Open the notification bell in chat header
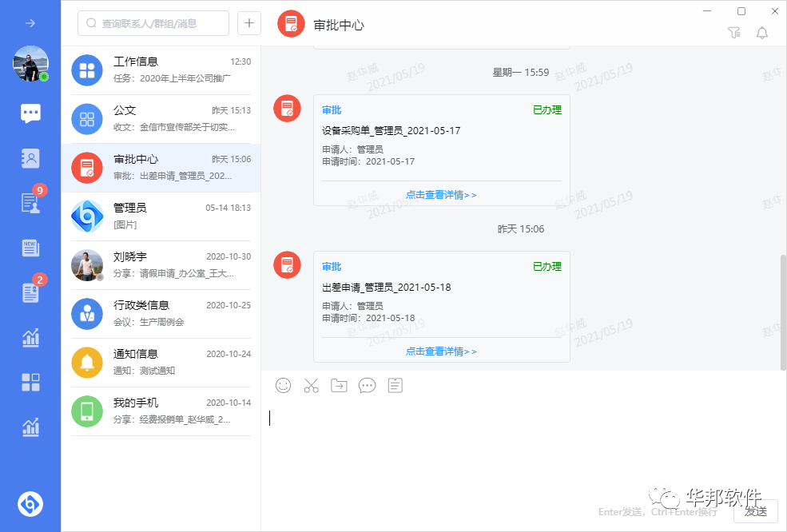 (x=761, y=33)
